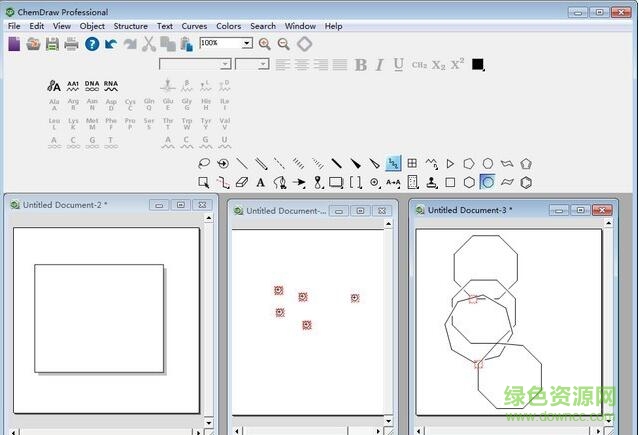The image size is (639, 435).
Task: Select the Templates stamp tool
Action: coord(432,182)
